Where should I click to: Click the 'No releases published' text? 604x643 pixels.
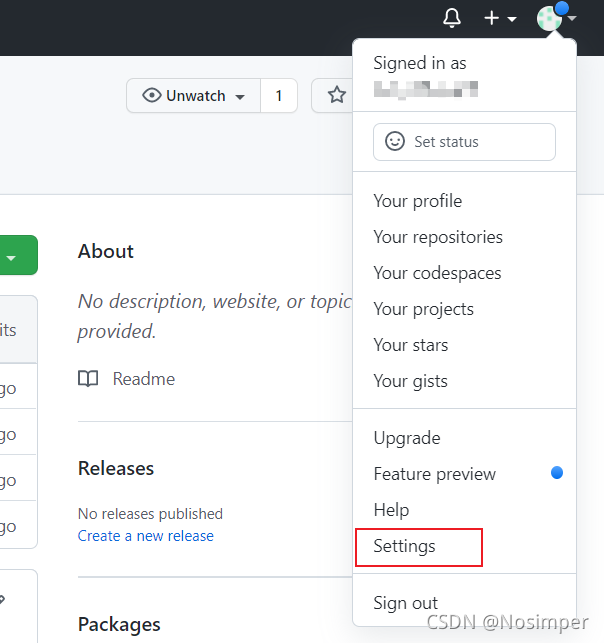[150, 514]
